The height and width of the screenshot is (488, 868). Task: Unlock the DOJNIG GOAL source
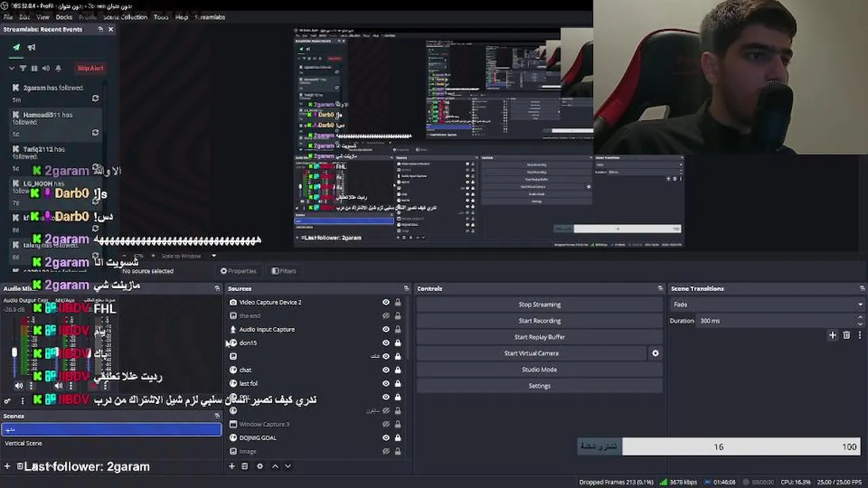coord(398,438)
